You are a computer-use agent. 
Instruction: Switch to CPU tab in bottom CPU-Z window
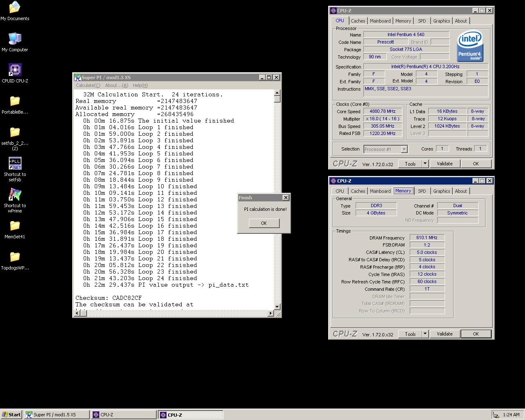[x=340, y=191]
